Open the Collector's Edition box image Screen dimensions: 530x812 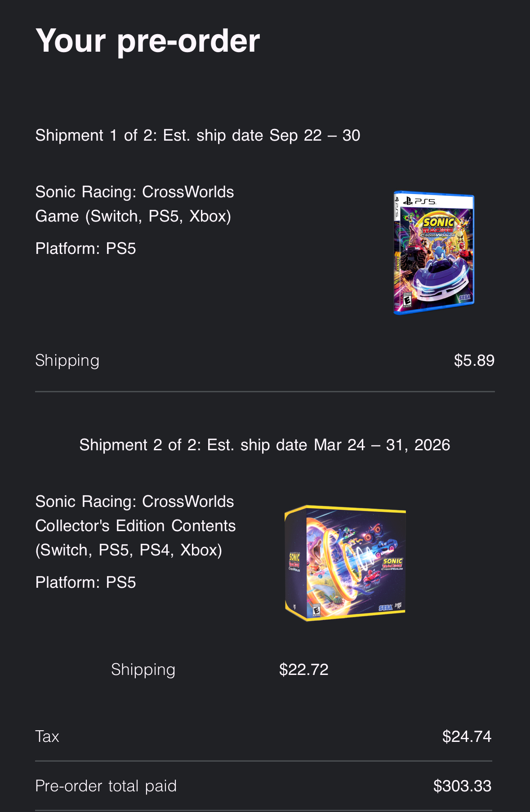pos(345,563)
